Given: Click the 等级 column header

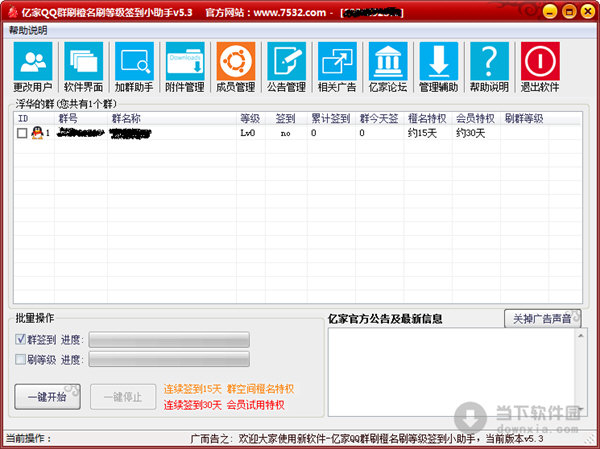Looking at the screenshot, I should pyautogui.click(x=251, y=119).
